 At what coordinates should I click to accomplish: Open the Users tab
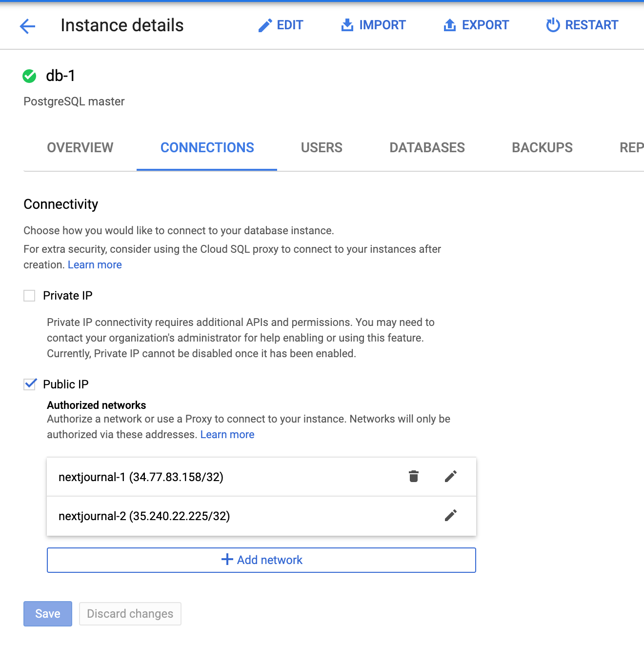[322, 148]
